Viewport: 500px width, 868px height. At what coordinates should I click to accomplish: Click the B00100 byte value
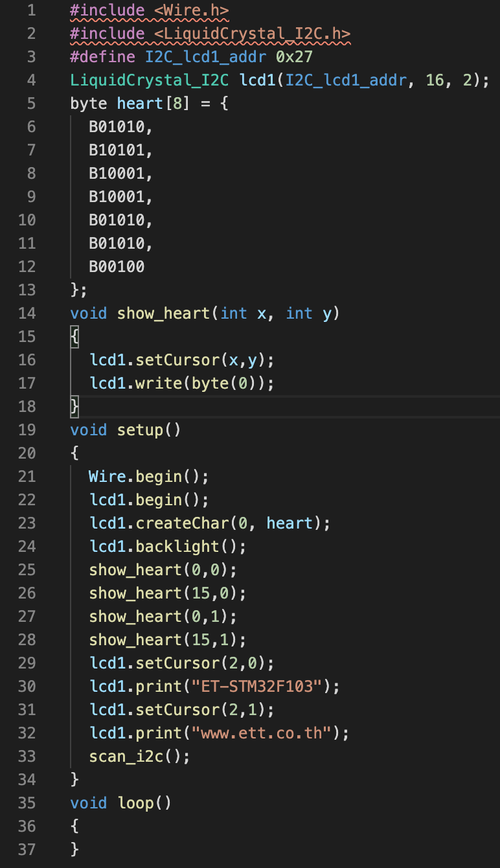point(117,267)
